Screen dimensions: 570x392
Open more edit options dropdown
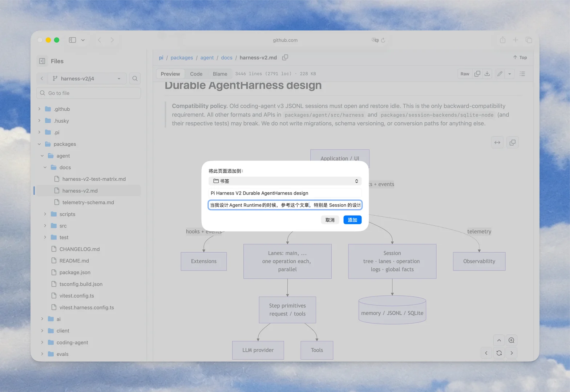pyautogui.click(x=510, y=74)
